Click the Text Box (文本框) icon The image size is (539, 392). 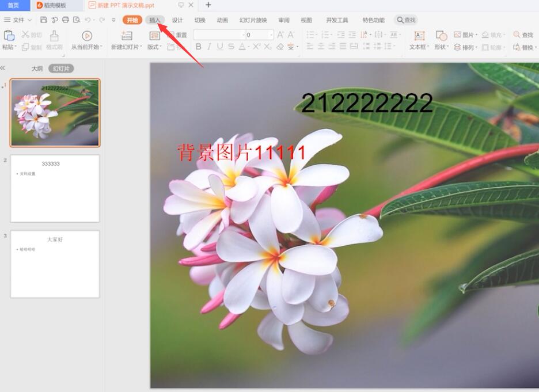coord(419,36)
